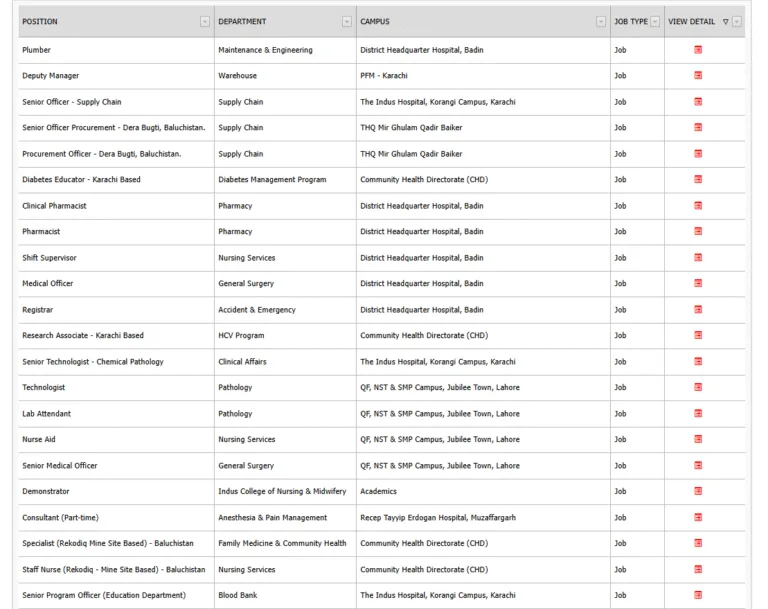The height and width of the screenshot is (609, 768).
Task: Click the Campus column header text
Action: [375, 22]
